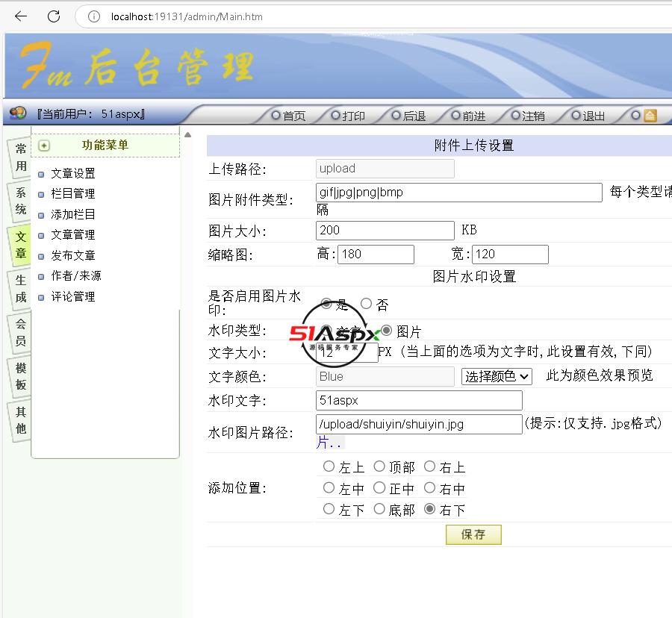Open 发布文章 menu link
The width and height of the screenshot is (672, 618).
[x=73, y=255]
